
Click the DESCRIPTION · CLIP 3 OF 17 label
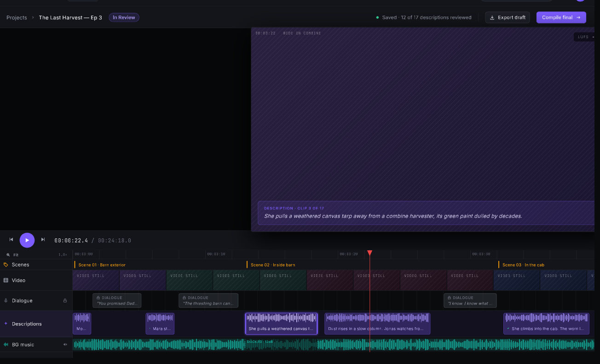click(x=294, y=208)
